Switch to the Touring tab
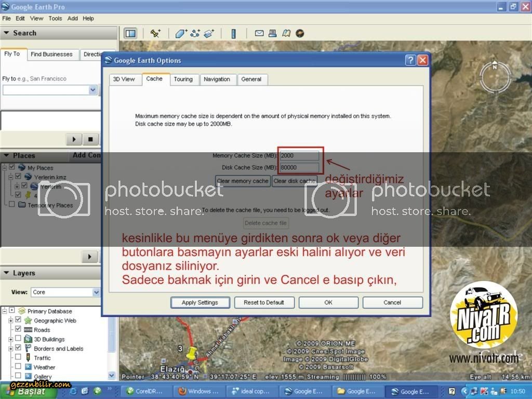 coord(183,79)
